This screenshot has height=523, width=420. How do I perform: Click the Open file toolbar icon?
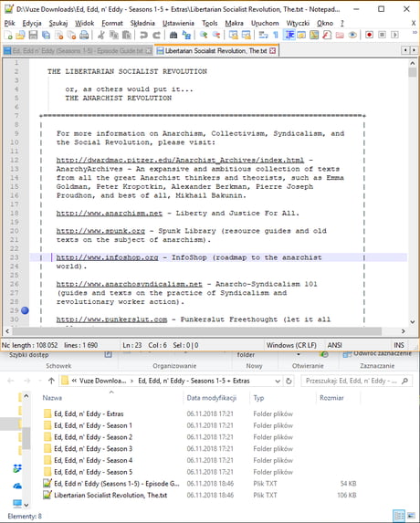[21, 35]
